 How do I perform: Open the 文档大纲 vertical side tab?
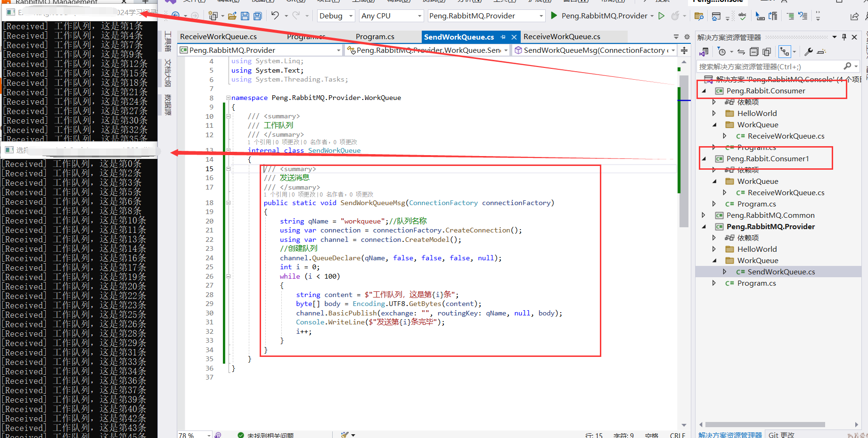click(168, 73)
